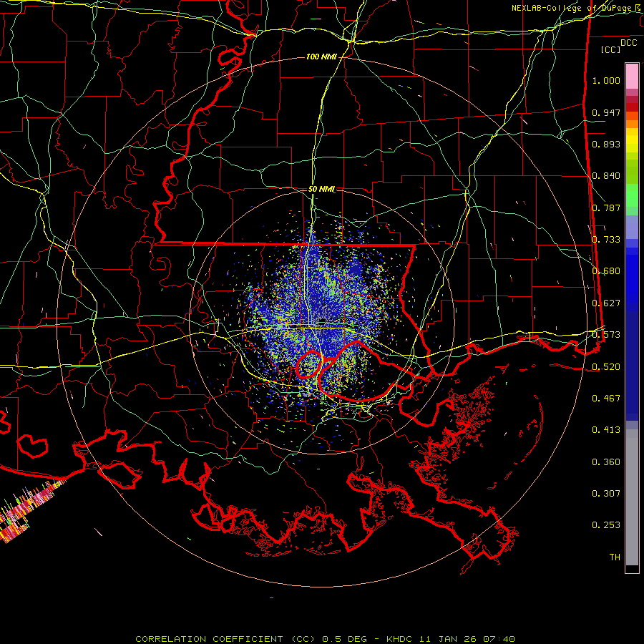
Task: Click the DCC product label
Action: coord(629,43)
